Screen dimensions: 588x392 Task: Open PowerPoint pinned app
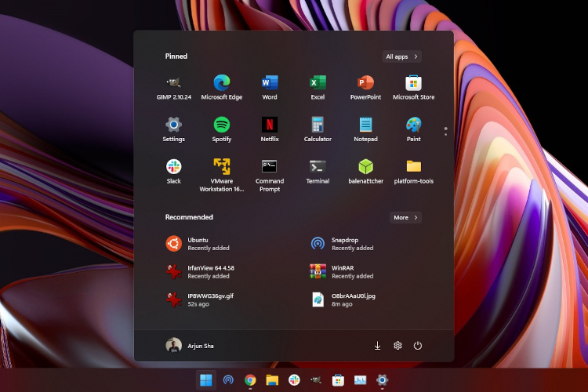(x=365, y=88)
